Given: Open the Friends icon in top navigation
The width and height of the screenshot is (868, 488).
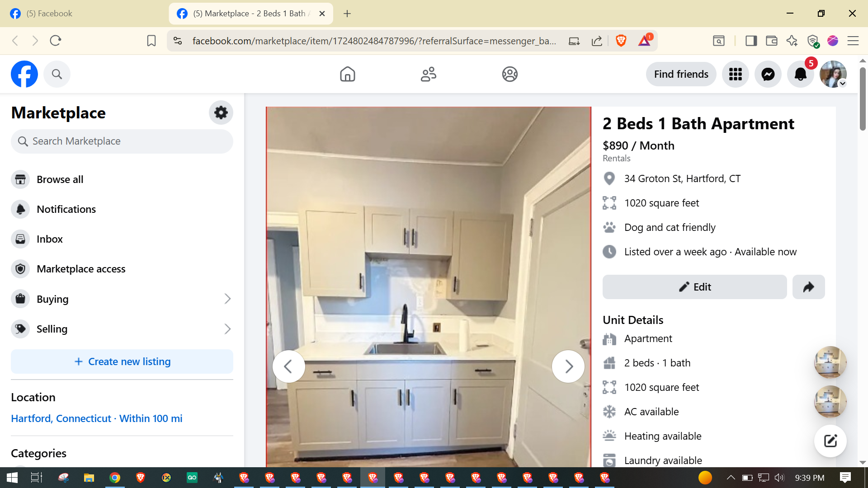Looking at the screenshot, I should click(428, 74).
